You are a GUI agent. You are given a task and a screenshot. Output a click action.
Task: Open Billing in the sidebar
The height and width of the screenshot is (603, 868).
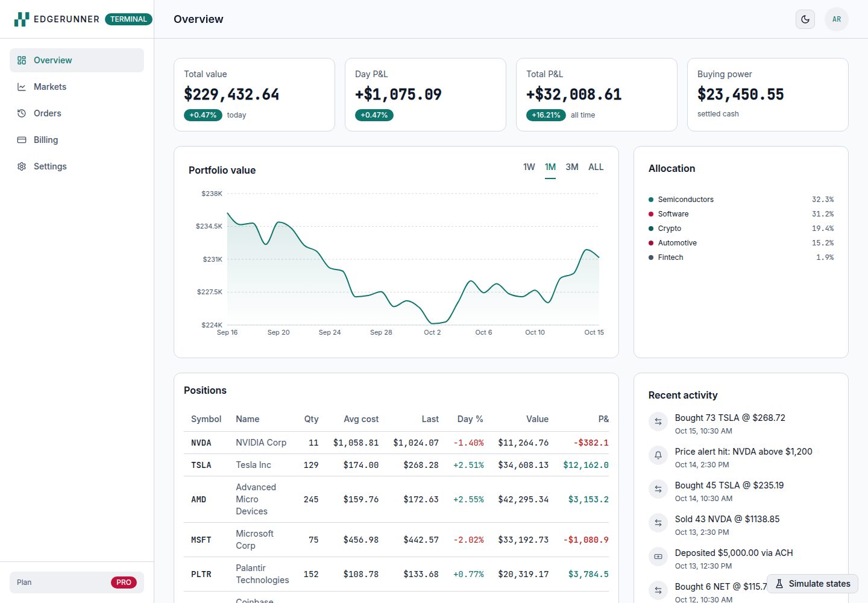tap(77, 140)
